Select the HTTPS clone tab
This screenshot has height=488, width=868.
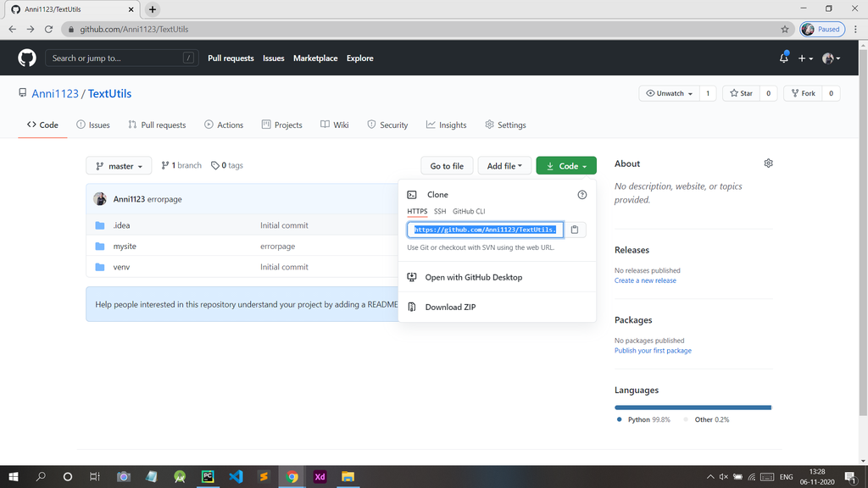pos(417,211)
